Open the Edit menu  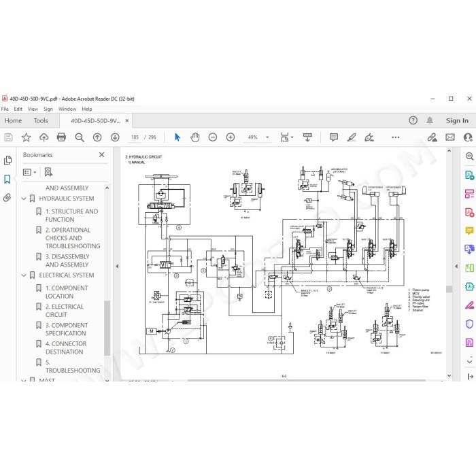tap(18, 109)
